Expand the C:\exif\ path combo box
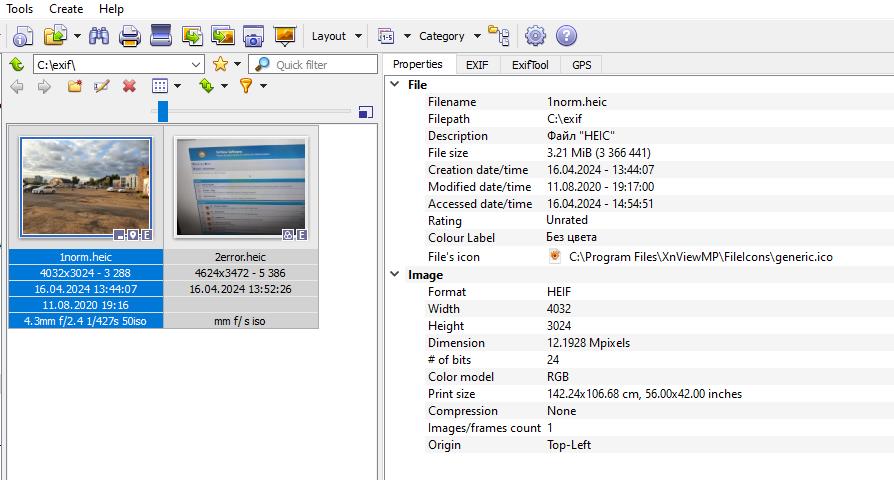The image size is (894, 480). click(x=196, y=64)
